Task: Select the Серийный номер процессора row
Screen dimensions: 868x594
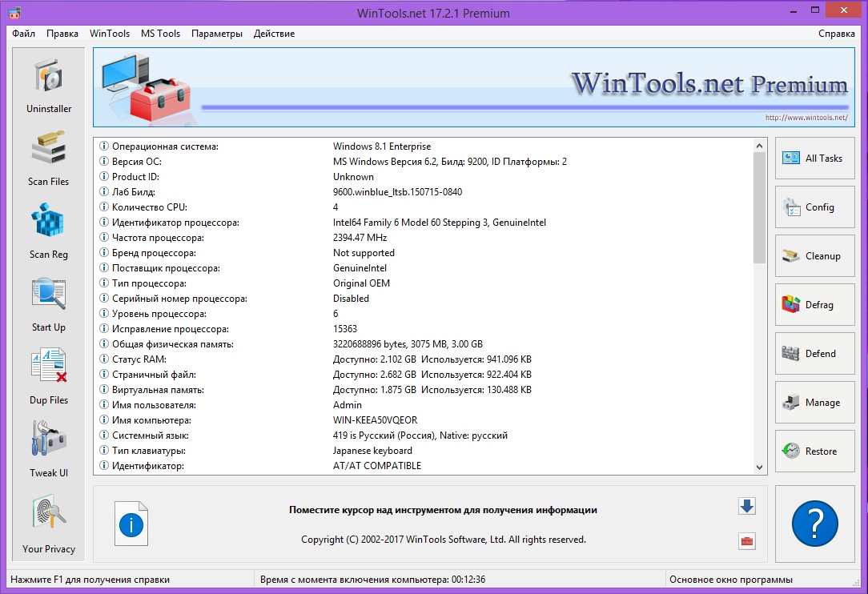Action: [424, 299]
